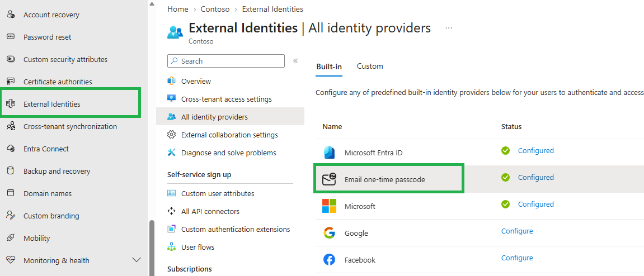Screen dimensions: 644x276
Task: Click the Password reset icon
Action: point(11,37)
